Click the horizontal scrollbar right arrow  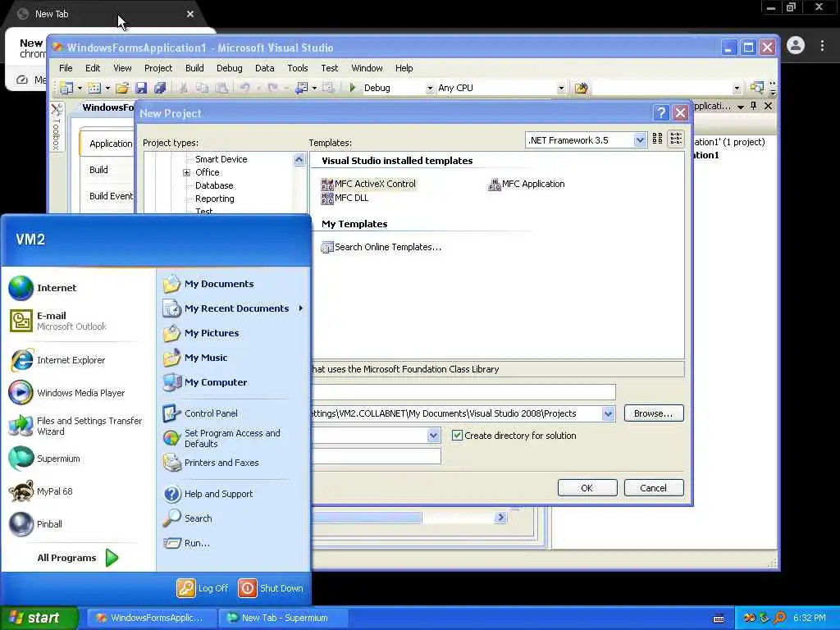tap(501, 517)
